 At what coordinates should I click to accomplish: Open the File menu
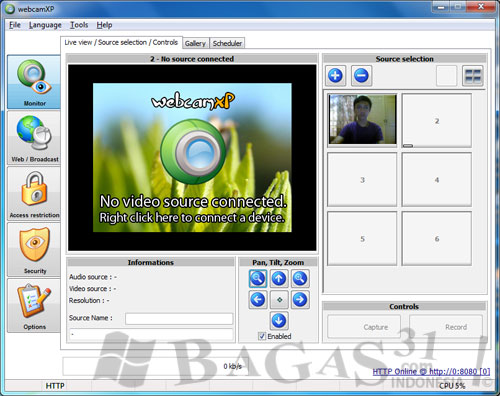click(15, 25)
